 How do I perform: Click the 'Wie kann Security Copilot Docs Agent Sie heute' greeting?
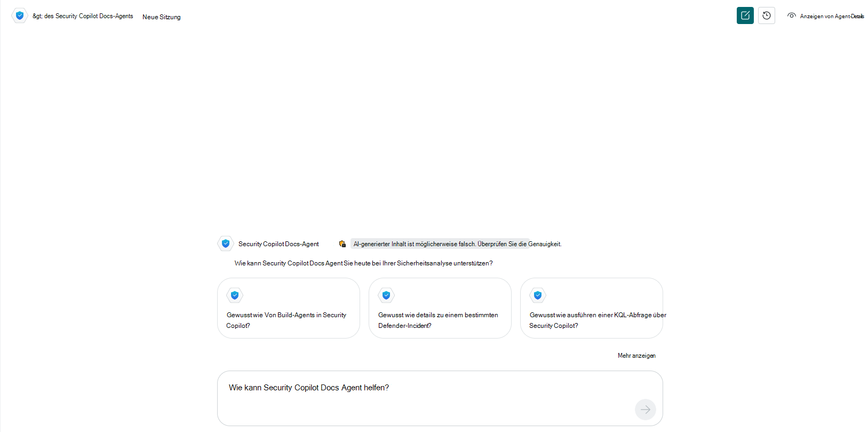tap(363, 263)
